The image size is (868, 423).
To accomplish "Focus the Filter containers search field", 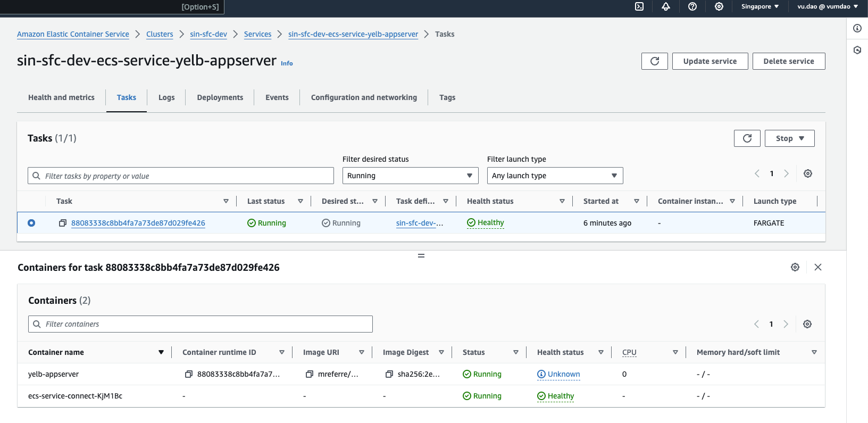I will click(x=201, y=324).
